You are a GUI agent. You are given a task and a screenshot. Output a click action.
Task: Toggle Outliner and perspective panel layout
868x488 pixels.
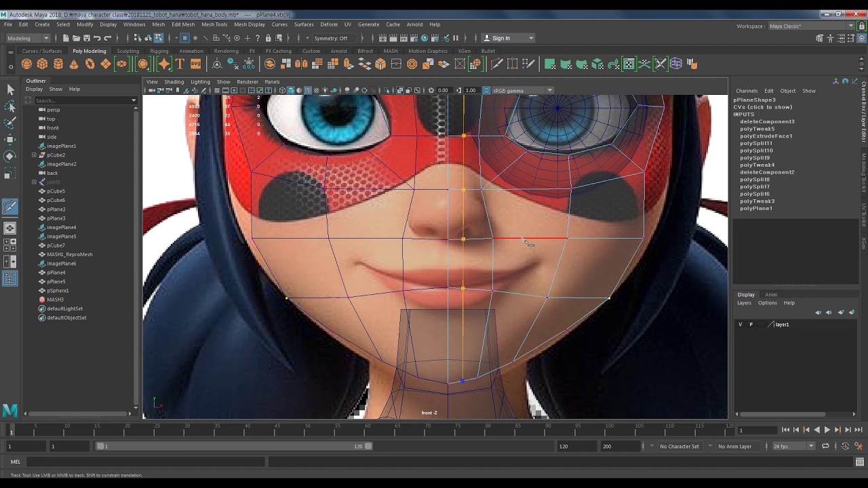coord(10,278)
